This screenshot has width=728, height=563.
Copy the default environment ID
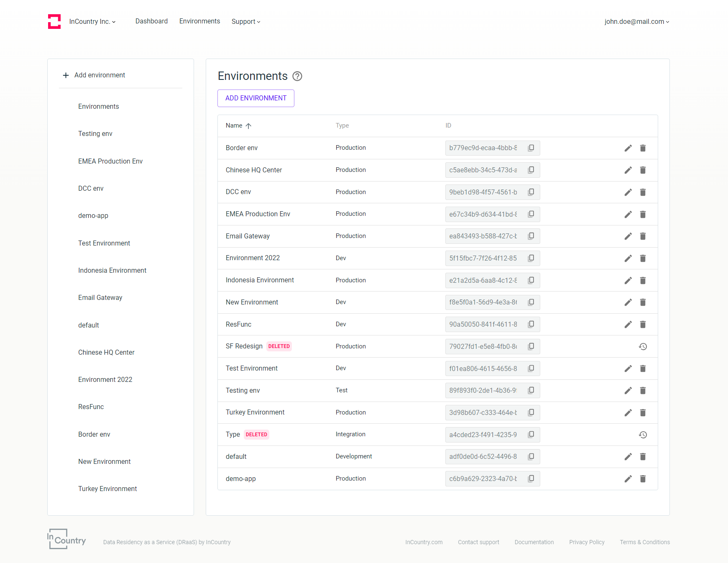[531, 456]
